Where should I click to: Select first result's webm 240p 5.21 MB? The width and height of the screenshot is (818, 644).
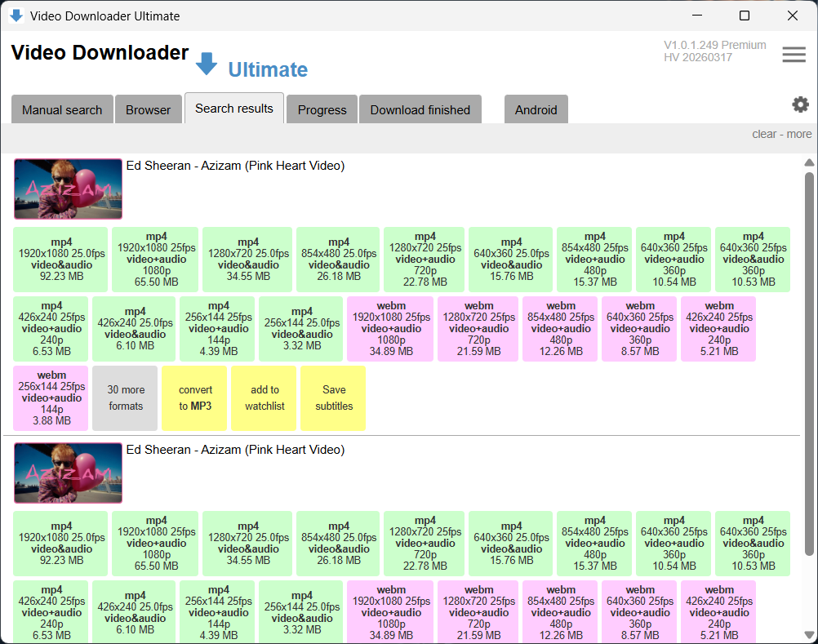pyautogui.click(x=718, y=328)
